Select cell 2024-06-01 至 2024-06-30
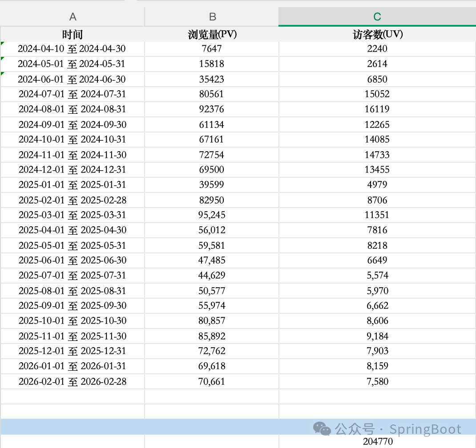This screenshot has height=448, width=476. tap(73, 79)
